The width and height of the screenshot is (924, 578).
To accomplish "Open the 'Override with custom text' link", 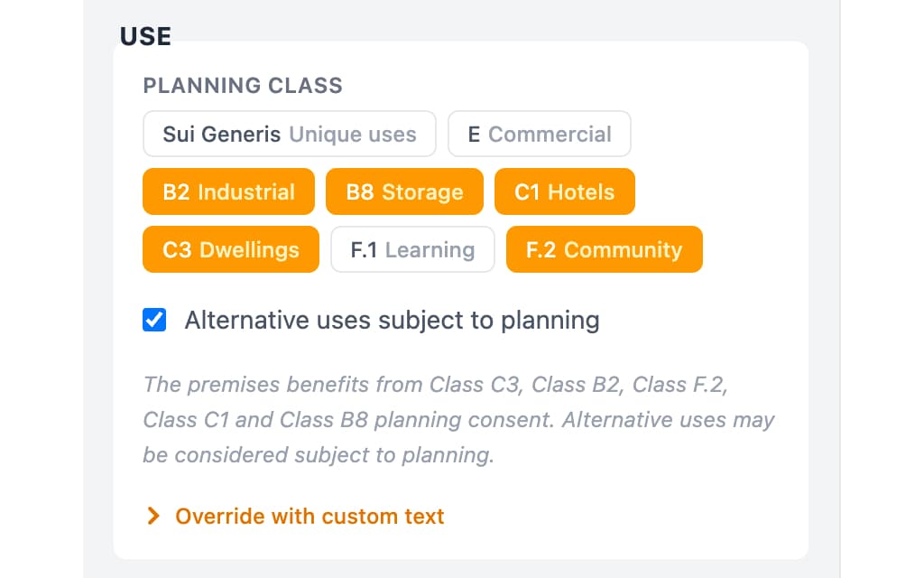I will (x=310, y=517).
